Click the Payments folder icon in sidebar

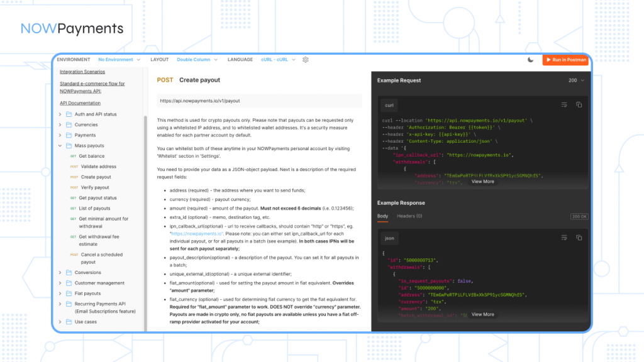tap(69, 135)
